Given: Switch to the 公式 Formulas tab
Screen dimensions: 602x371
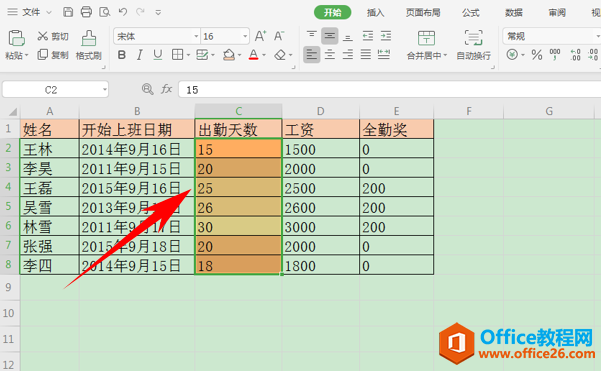Looking at the screenshot, I should pyautogui.click(x=470, y=13).
